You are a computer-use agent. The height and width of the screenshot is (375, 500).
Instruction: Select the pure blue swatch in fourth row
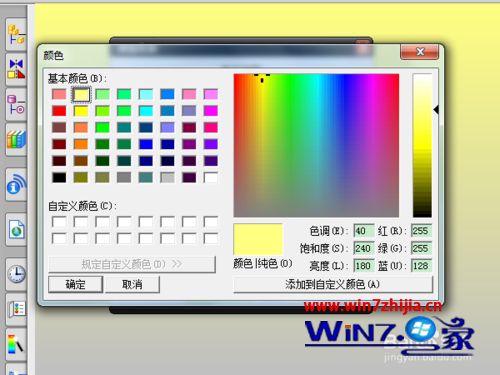pos(146,144)
